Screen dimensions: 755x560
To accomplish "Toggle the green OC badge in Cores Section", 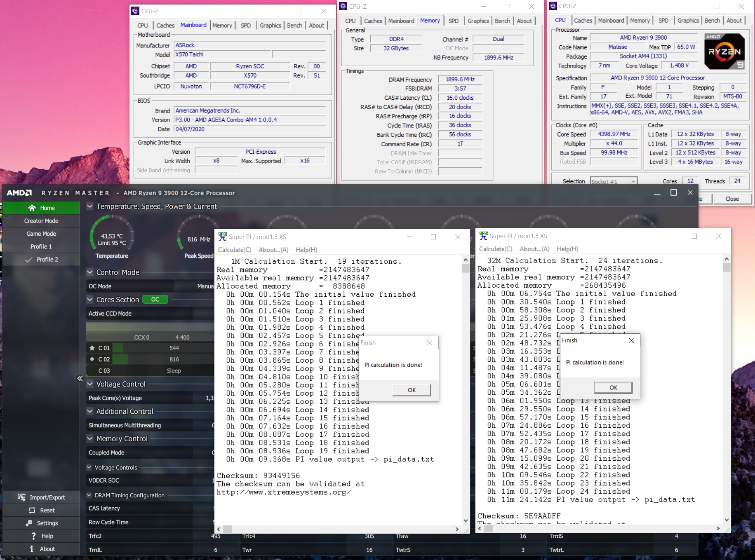I will coord(155,300).
